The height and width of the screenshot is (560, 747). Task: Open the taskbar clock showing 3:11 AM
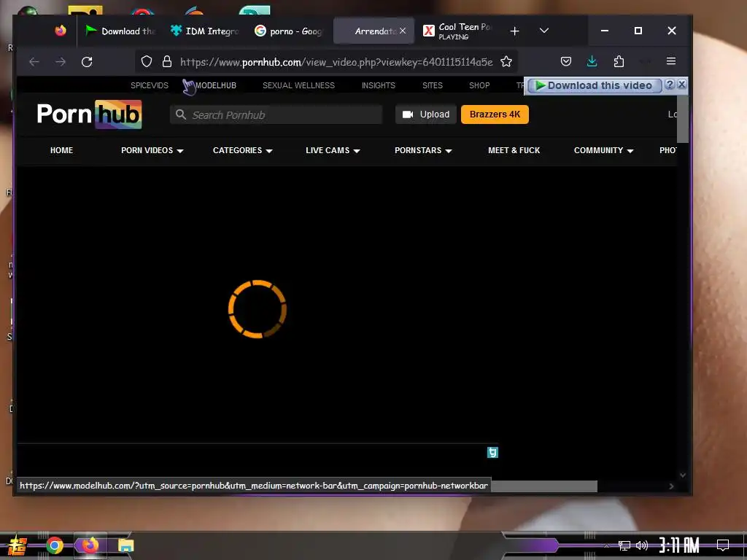[x=679, y=545]
